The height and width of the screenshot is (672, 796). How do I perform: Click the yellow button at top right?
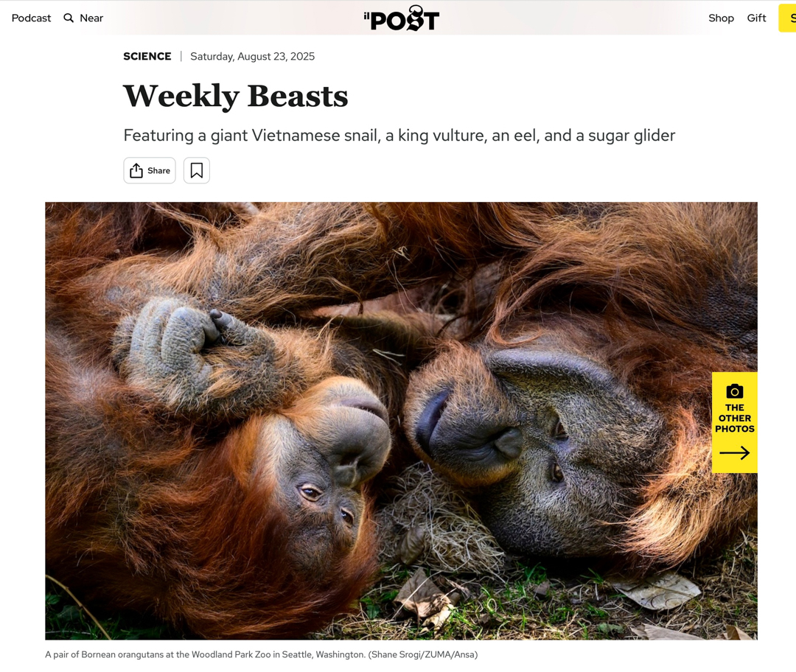tap(787, 18)
